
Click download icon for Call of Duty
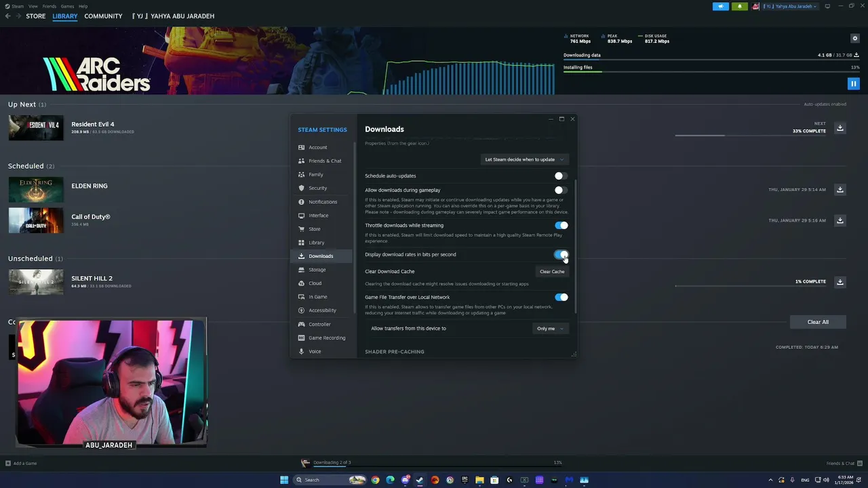(840, 220)
